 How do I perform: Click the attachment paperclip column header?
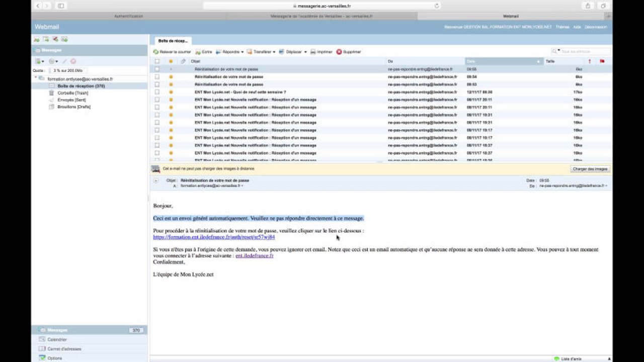click(183, 61)
